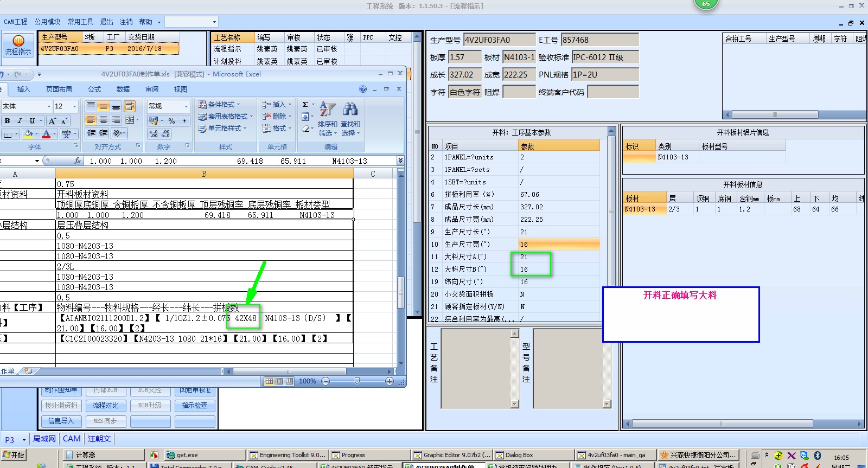Click the Excel Help question mark icon
The image size is (868, 468).
click(363, 89)
